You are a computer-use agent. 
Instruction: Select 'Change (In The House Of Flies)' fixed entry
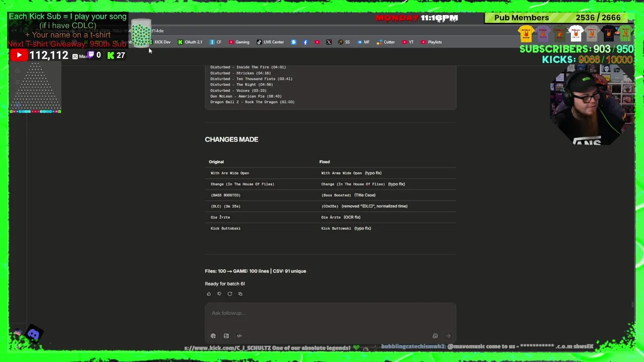(x=353, y=184)
